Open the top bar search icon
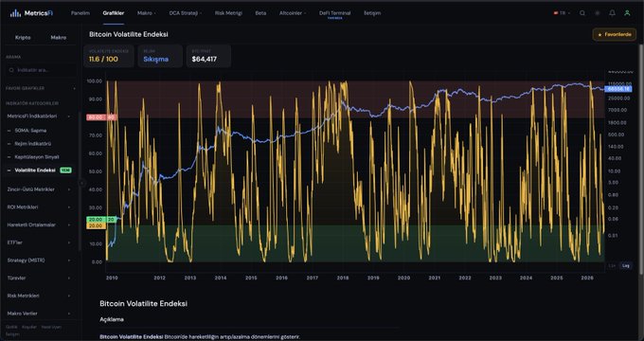This screenshot has height=341, width=644. pyautogui.click(x=582, y=13)
